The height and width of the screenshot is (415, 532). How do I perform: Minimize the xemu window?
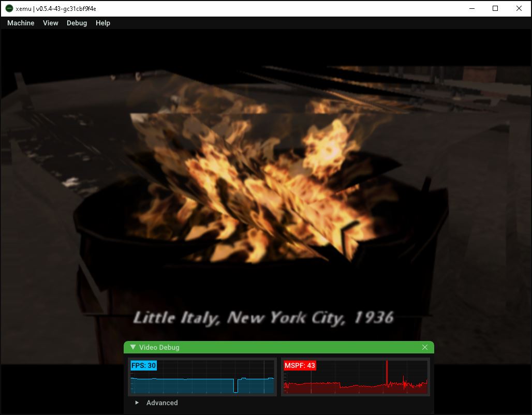[472, 8]
